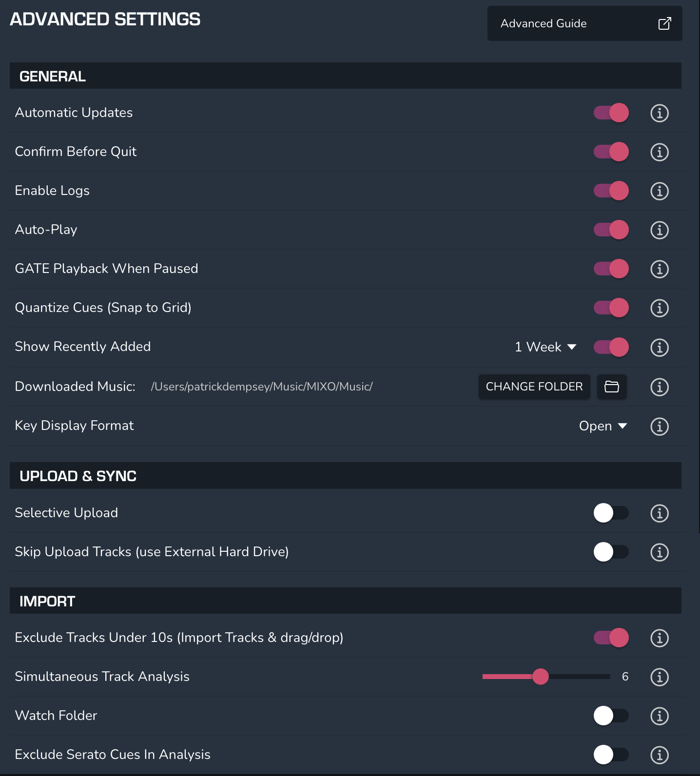
Task: Click info icon for Automatic Updates
Action: [659, 113]
